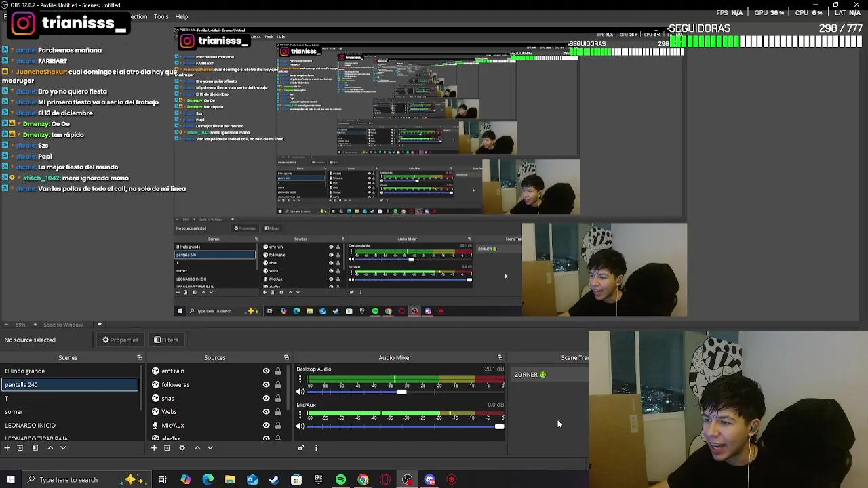
Task: Open Task View on the taskbar
Action: (163, 480)
